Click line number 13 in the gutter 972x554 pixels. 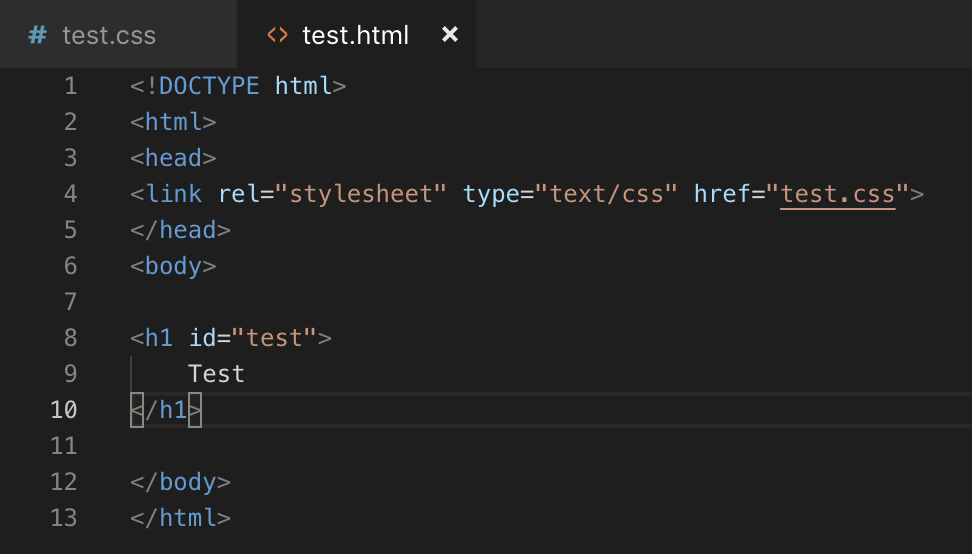63,518
